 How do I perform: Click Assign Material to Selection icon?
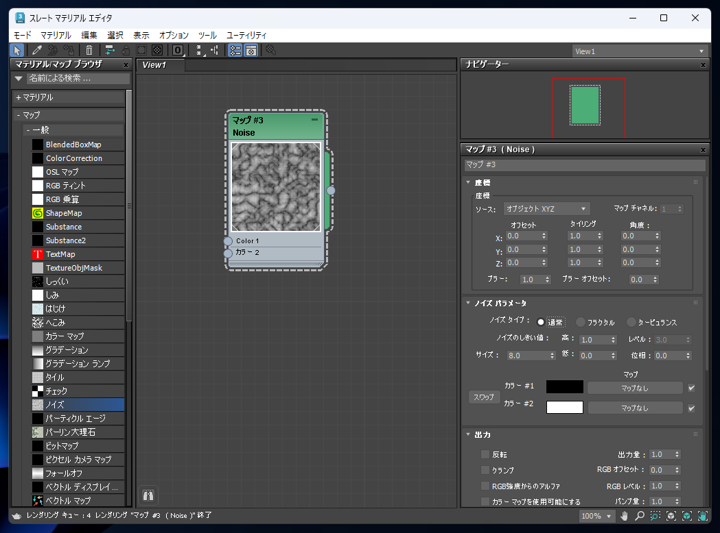point(69,50)
